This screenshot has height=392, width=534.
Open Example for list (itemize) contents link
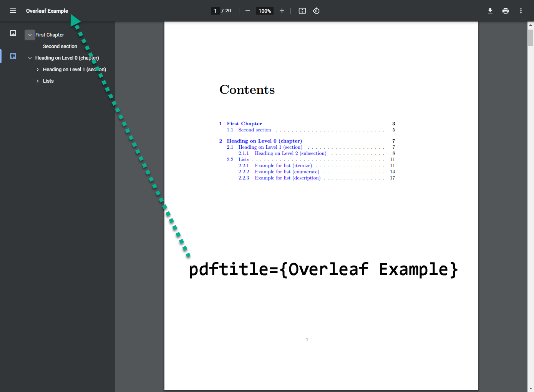coord(283,166)
